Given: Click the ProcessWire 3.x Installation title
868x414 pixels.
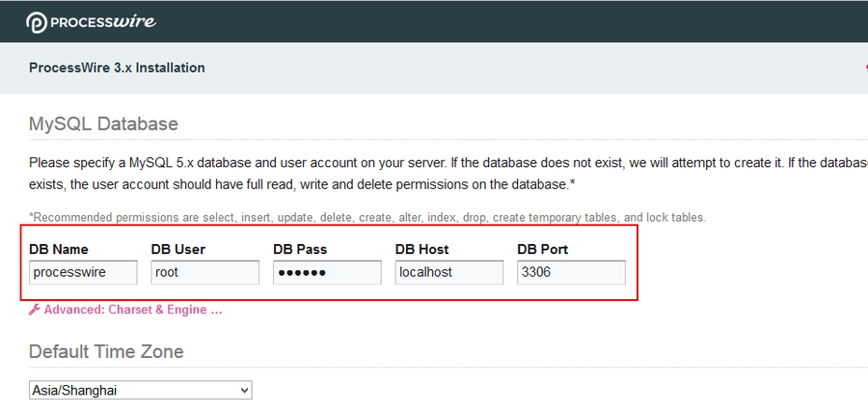Looking at the screenshot, I should [x=117, y=68].
